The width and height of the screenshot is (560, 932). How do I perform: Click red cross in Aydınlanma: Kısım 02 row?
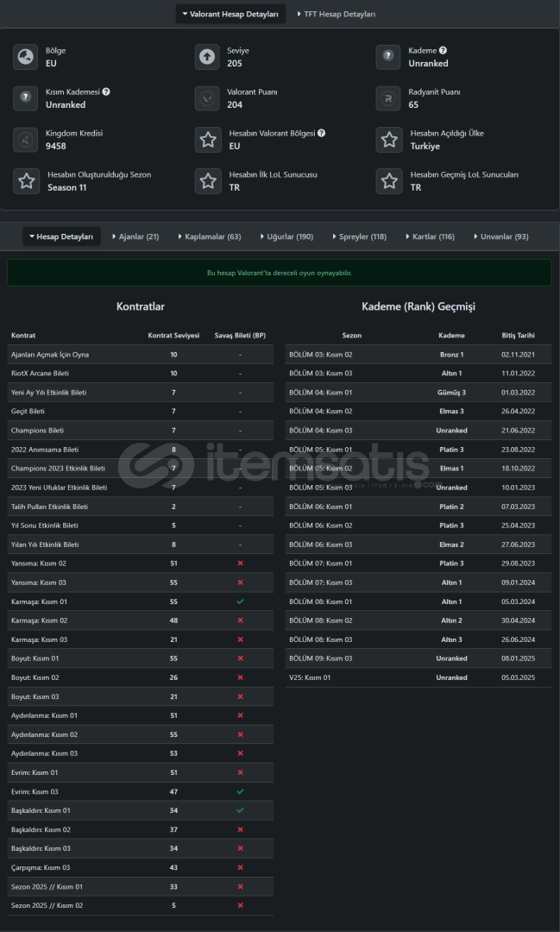pyautogui.click(x=240, y=734)
